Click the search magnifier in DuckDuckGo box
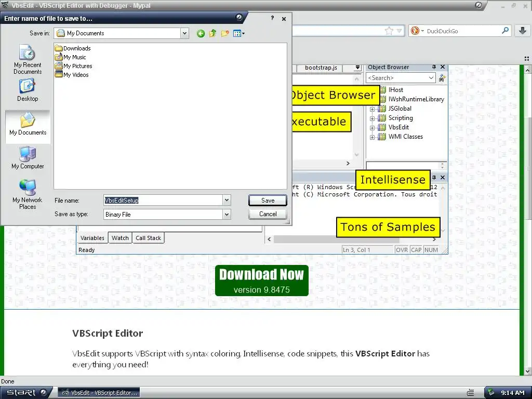This screenshot has height=399, width=532. point(505,31)
